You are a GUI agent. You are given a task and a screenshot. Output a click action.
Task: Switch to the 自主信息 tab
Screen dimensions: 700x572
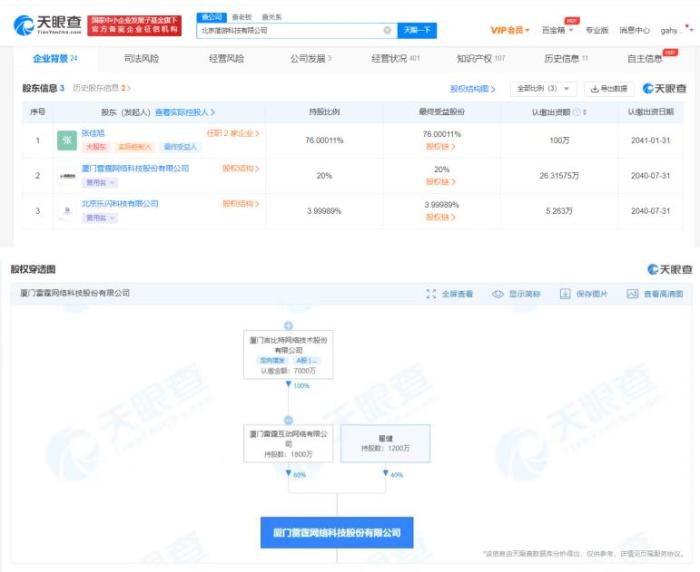[645, 58]
